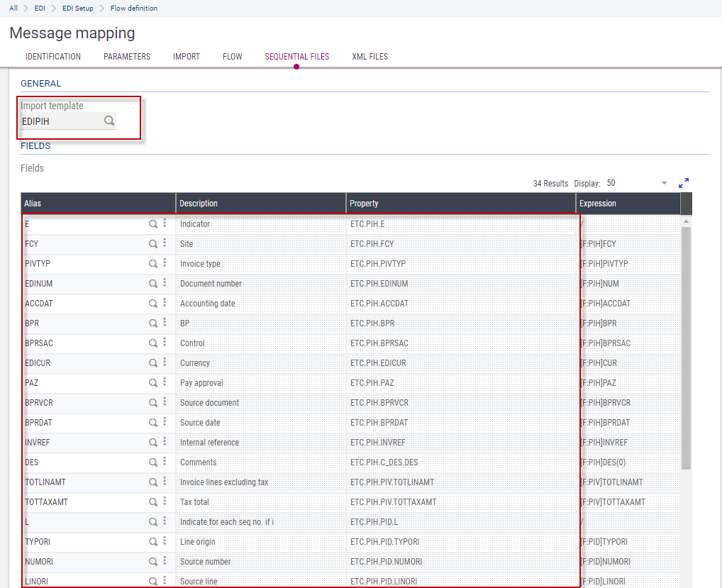
Task: Switch to the PARAMETERS tab
Action: click(x=127, y=57)
